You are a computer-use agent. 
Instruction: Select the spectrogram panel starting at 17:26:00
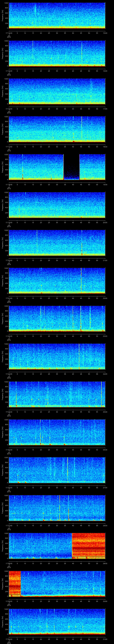pyautogui.click(x=57, y=470)
